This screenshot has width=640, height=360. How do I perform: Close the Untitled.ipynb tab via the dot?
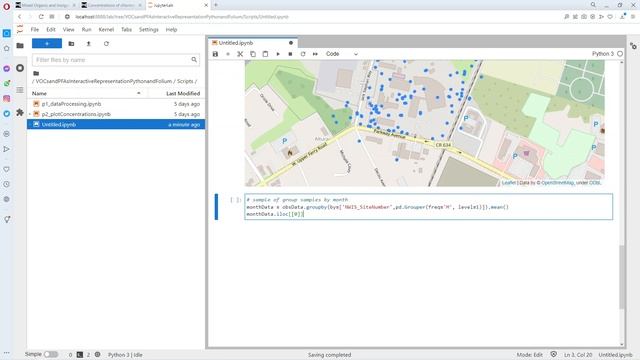(x=291, y=43)
